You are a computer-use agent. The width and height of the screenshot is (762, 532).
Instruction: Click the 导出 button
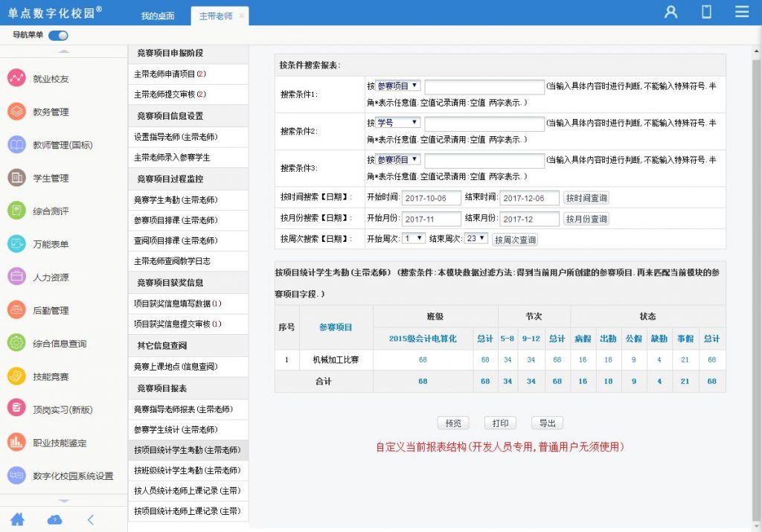point(547,423)
